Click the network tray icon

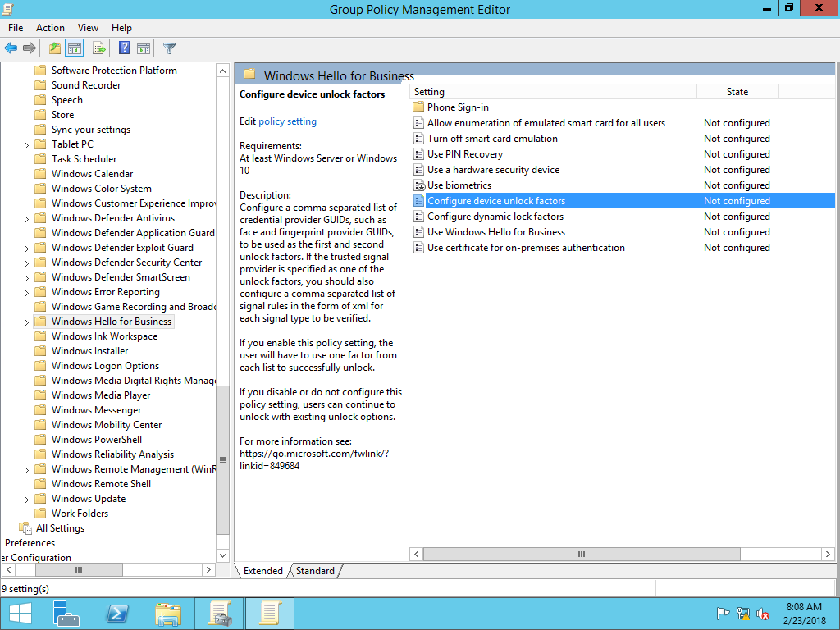[x=742, y=614]
